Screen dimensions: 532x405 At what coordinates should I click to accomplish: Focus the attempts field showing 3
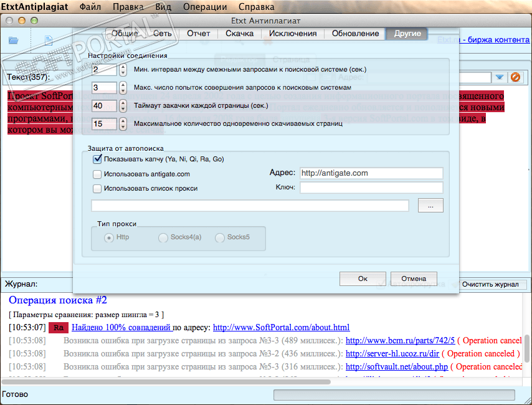(x=104, y=88)
